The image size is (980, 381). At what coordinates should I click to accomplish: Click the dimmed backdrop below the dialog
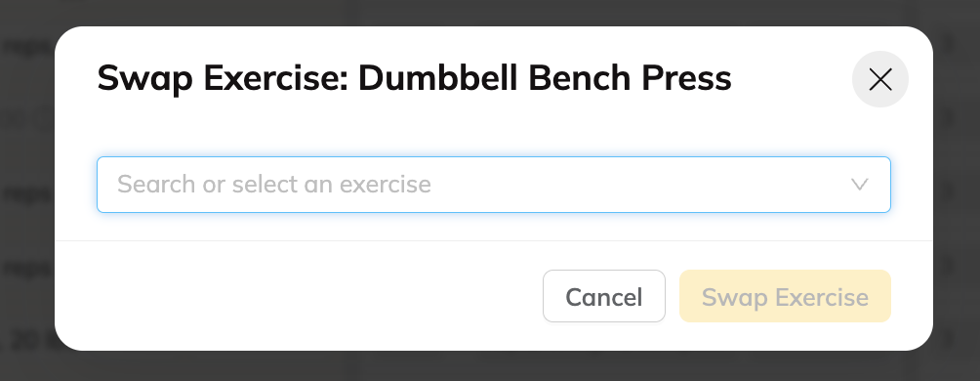490,366
